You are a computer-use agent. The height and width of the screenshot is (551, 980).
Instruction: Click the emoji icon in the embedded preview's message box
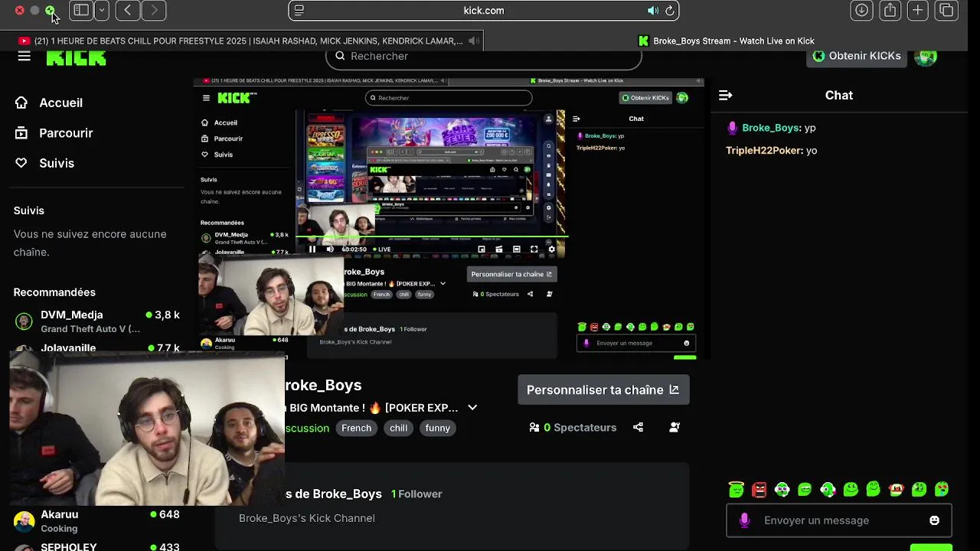[686, 343]
